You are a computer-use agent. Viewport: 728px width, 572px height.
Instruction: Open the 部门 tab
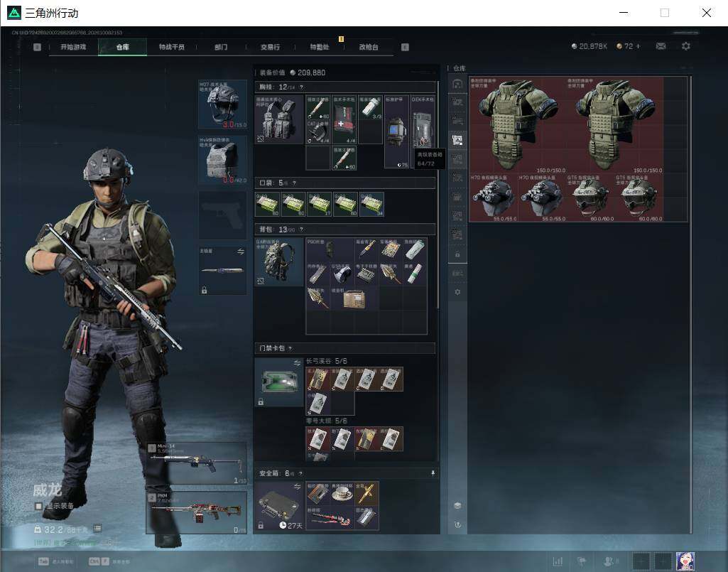click(x=221, y=47)
